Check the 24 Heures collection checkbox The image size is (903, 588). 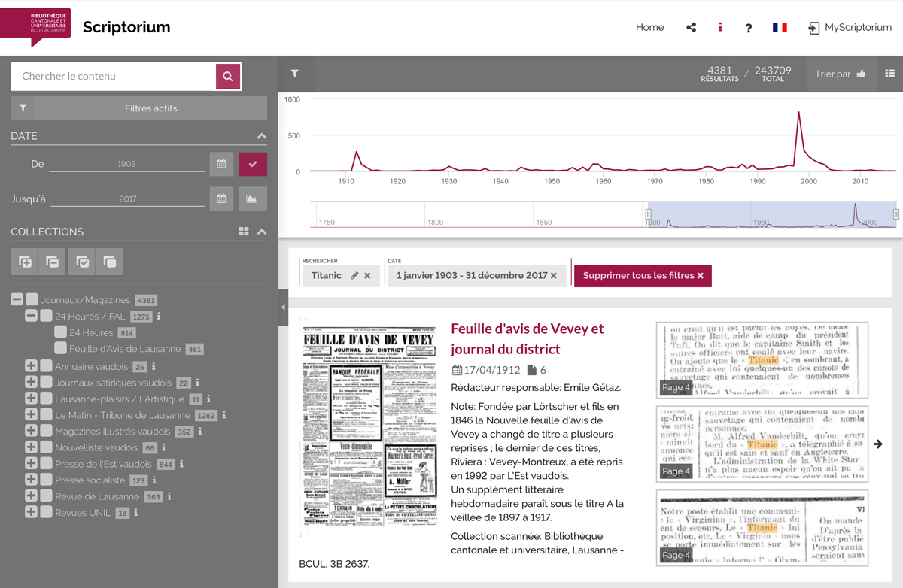coord(60,332)
